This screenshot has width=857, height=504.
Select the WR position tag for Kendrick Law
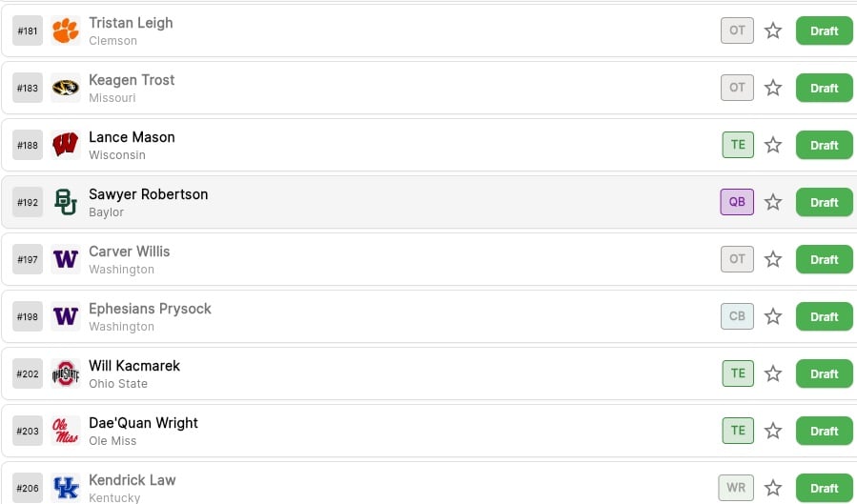tap(736, 488)
